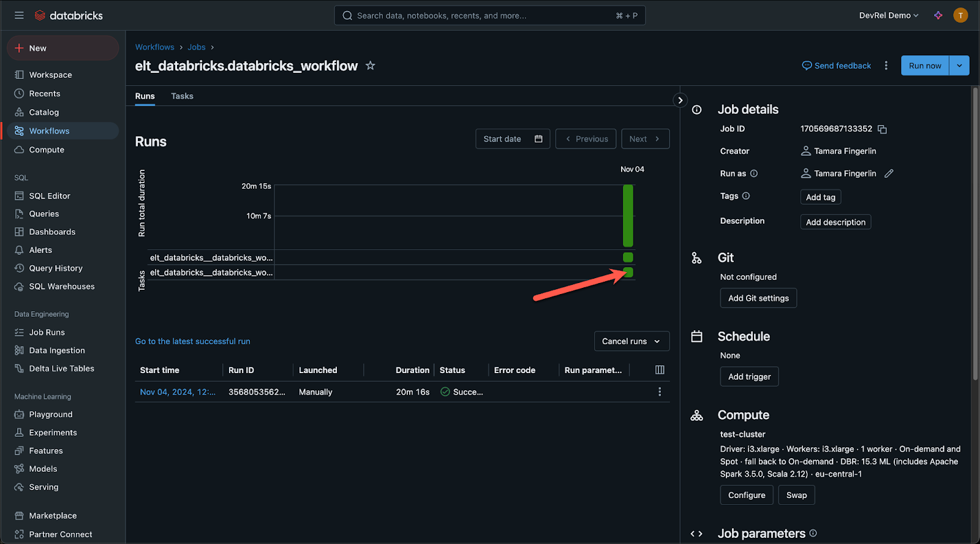This screenshot has width=980, height=544.
Task: Open the job kebab menu beside Send feedback
Action: 886,66
